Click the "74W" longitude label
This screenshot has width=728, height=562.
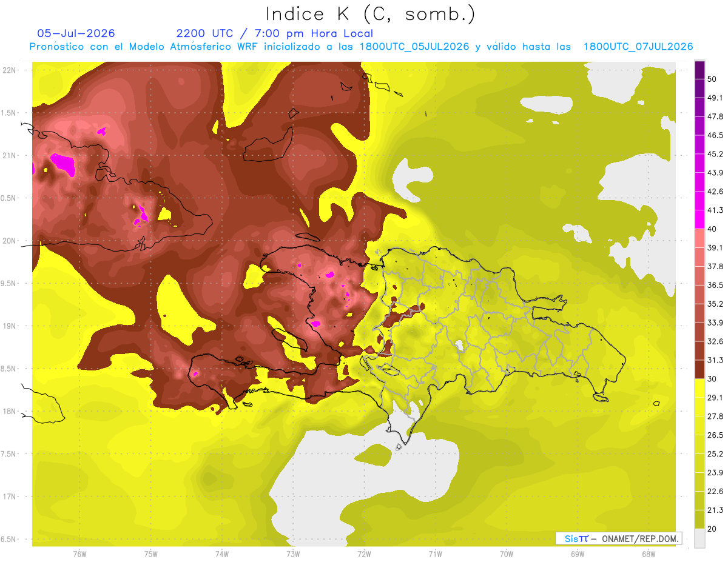point(221,554)
